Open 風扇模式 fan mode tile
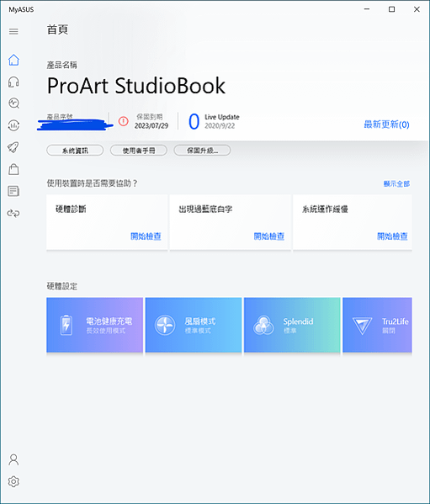Image resolution: width=430 pixels, height=504 pixels. (x=194, y=325)
